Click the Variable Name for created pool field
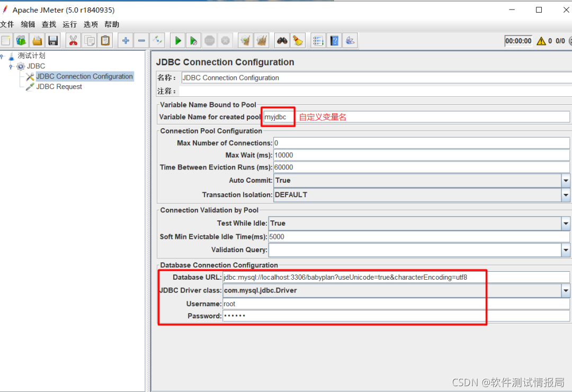 (x=416, y=117)
